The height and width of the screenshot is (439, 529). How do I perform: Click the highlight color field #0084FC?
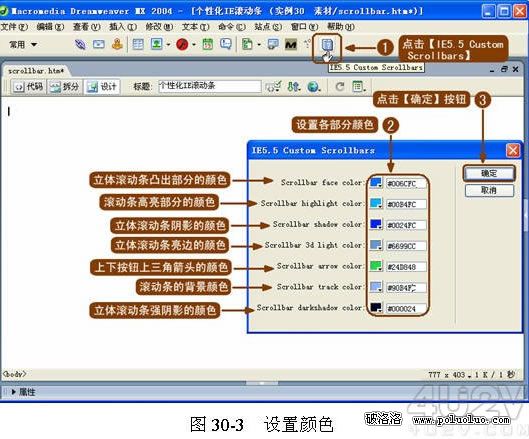(406, 204)
